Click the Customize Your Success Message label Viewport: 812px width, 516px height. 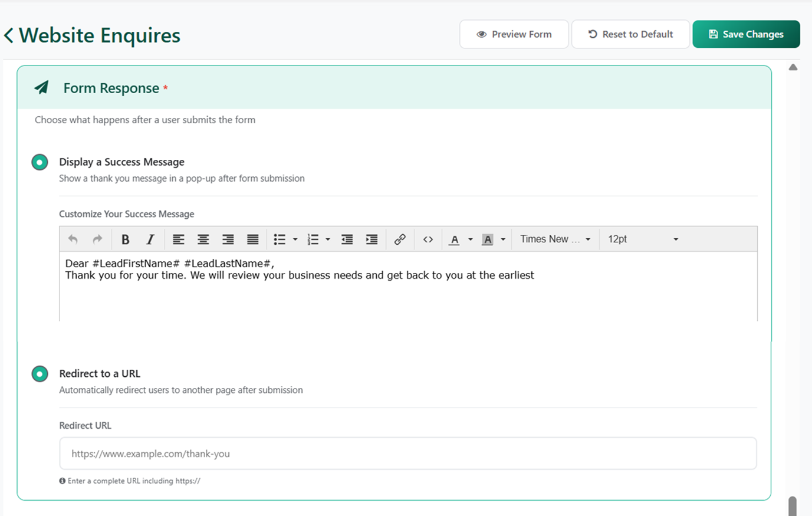[x=127, y=214]
